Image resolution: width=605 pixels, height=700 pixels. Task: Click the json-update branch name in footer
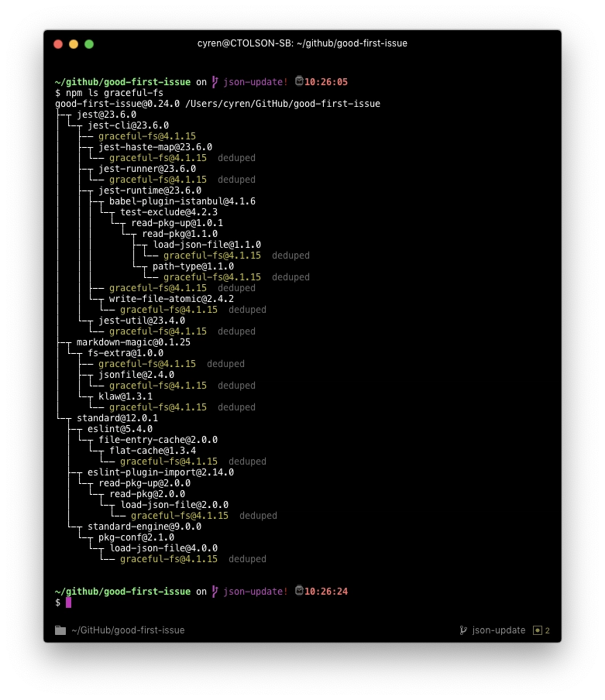pos(499,630)
